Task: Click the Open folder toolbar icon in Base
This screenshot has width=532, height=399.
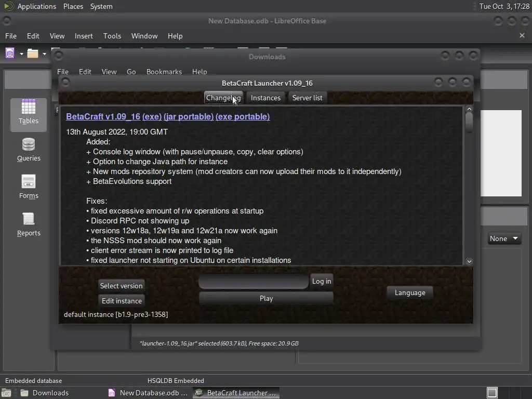Action: coord(33,54)
